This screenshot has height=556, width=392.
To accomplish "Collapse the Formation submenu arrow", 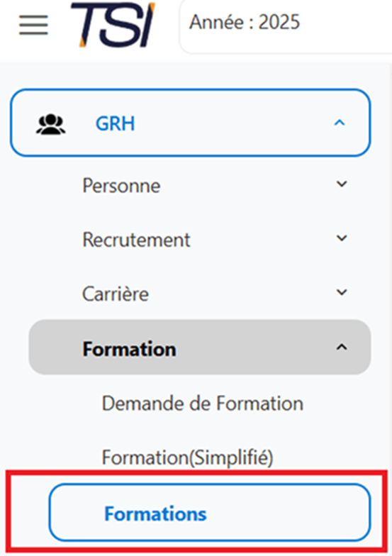I will coord(342,347).
